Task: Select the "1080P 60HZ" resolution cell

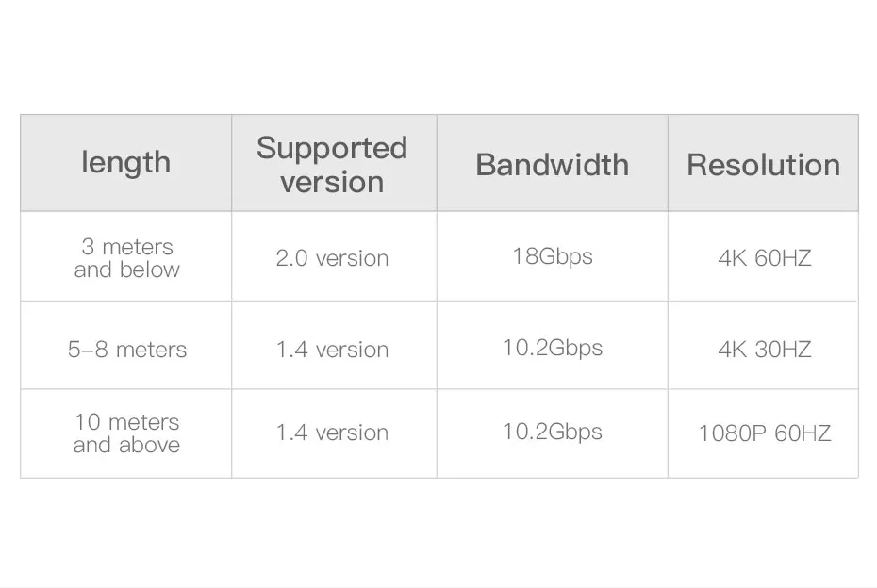Action: (764, 433)
